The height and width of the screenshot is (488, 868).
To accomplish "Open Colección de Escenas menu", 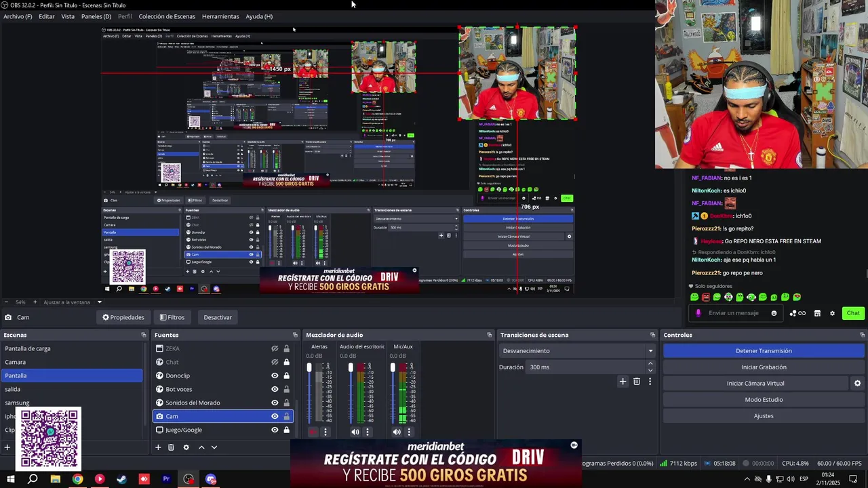I will [x=167, y=16].
